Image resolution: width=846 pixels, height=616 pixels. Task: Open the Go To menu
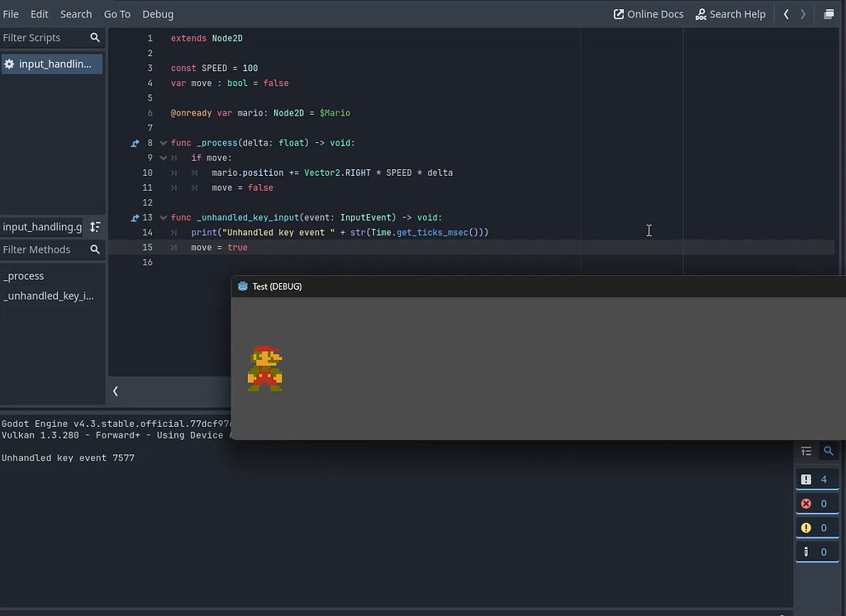coord(116,13)
